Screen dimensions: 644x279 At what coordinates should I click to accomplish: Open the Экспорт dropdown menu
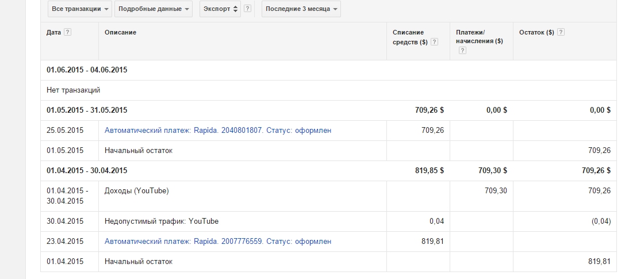220,9
